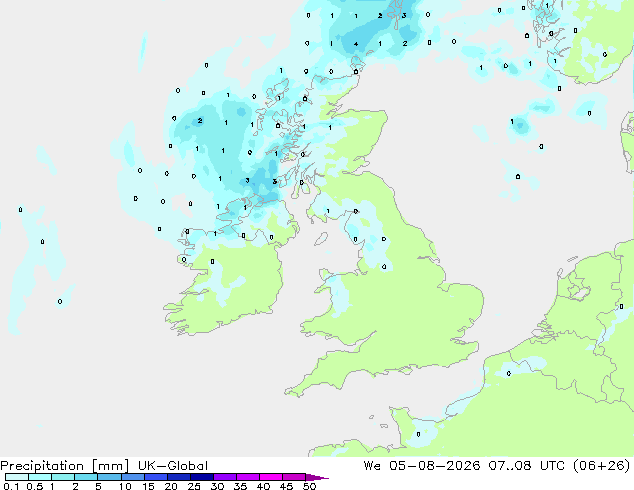Click the above-50 mm legend arrow tip
This screenshot has width=634, height=490.
(317, 477)
